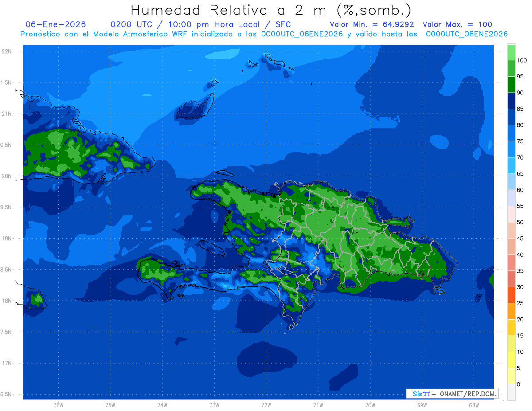532x411 pixels.
Task: Pick the pale pink swatch between 50 and 55
Action: tap(511, 214)
